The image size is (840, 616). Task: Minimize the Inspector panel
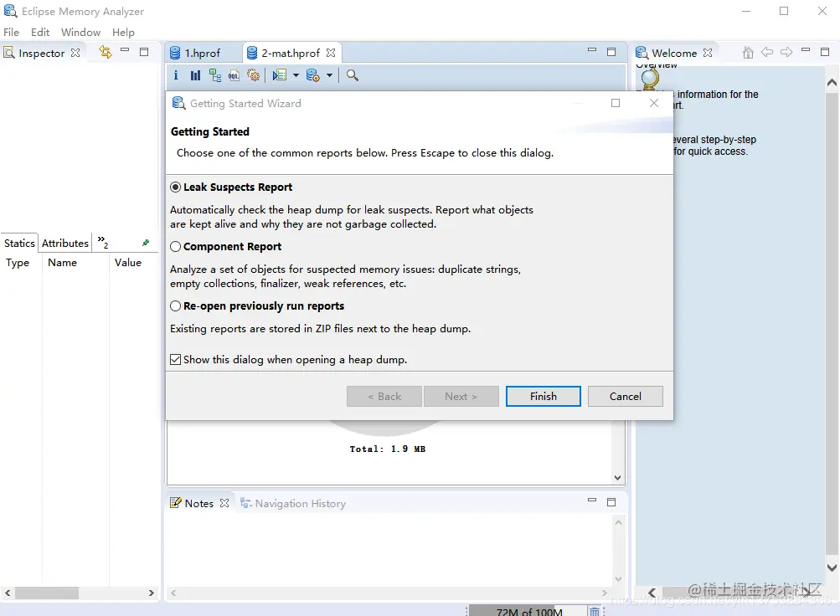tap(125, 49)
